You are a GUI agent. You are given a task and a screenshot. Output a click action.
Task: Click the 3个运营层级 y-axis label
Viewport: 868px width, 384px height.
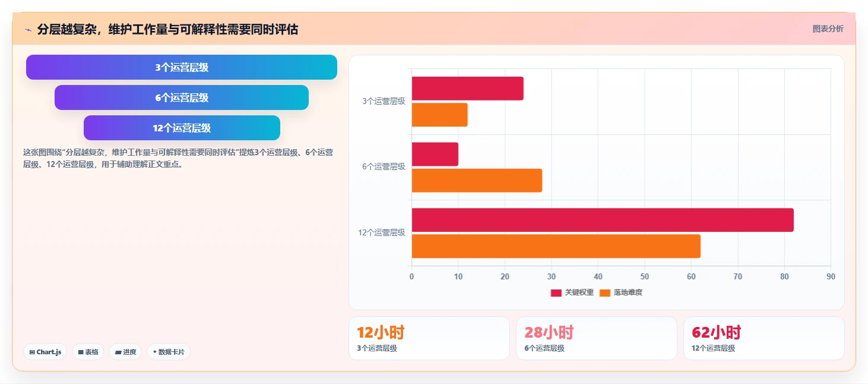point(384,101)
